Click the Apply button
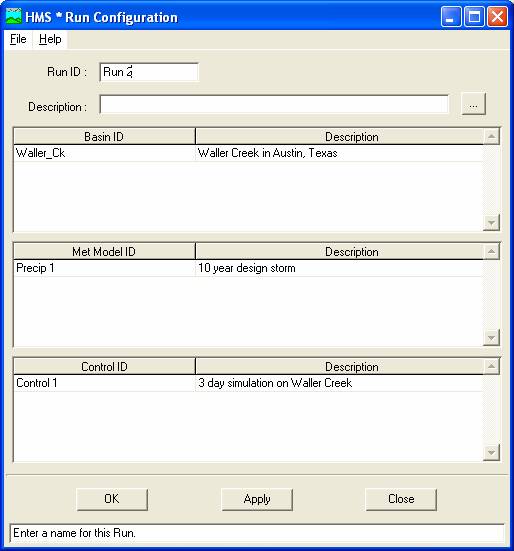This screenshot has width=514, height=551. point(257,499)
